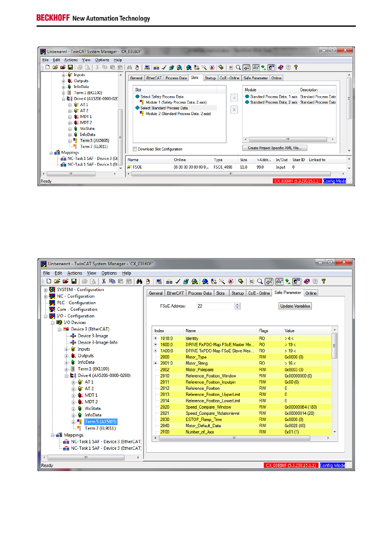Click Save disk icon in Safe Parameter window toolbar
392x555 pixels.
pyautogui.click(x=74, y=281)
